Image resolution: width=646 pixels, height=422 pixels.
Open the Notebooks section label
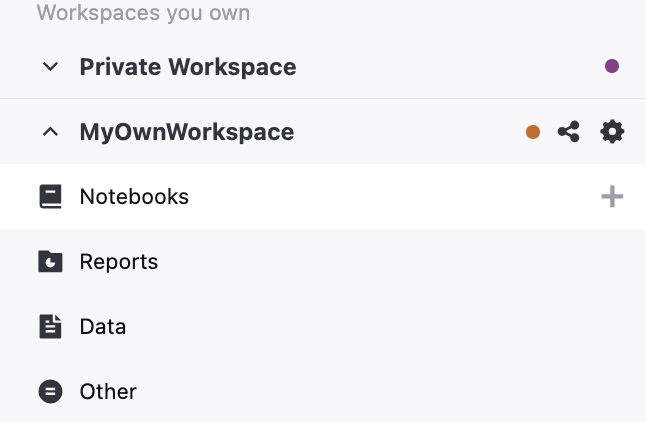[x=134, y=197]
